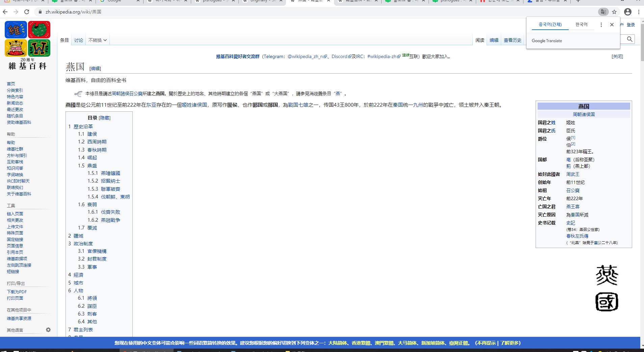
Task: Open the 史記 link in infobox
Action: pos(571,223)
